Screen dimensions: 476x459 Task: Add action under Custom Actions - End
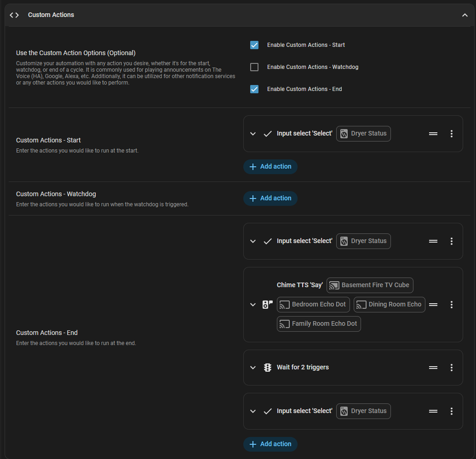click(x=270, y=444)
